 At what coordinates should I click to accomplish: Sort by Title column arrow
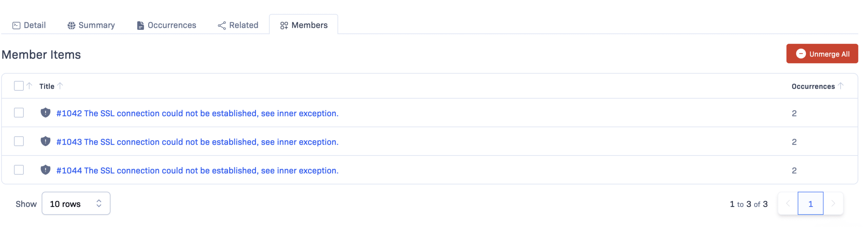tap(60, 86)
